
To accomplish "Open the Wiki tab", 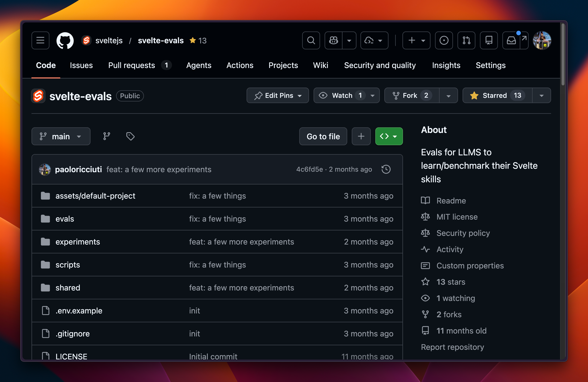I will click(321, 65).
